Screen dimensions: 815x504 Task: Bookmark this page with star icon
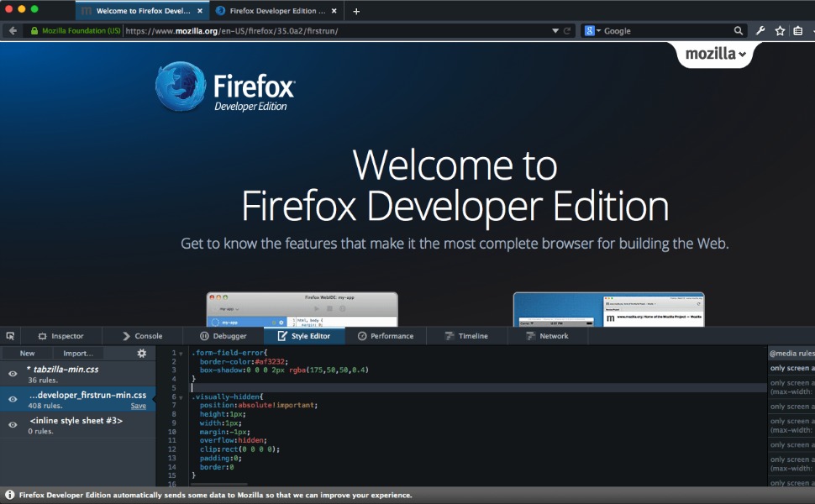click(x=780, y=30)
